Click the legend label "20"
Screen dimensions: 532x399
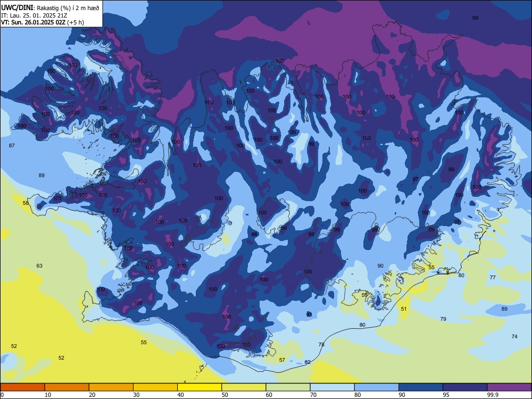click(92, 395)
